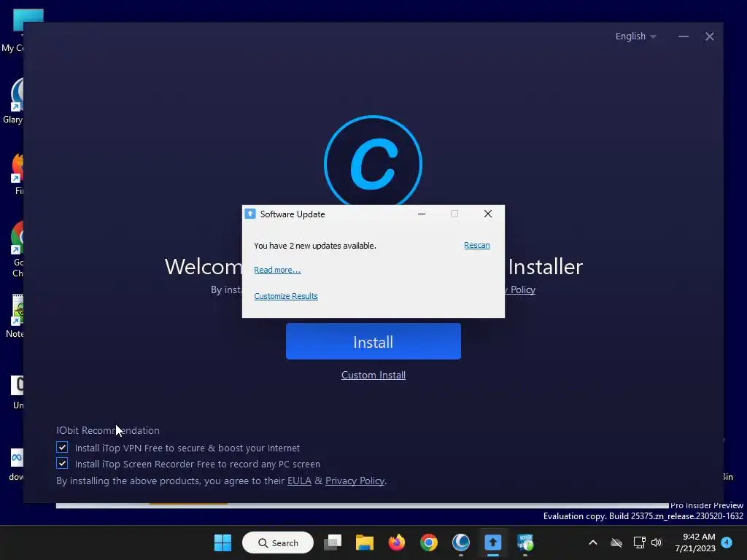Open the Windows Start menu
This screenshot has width=747, height=560.
click(x=222, y=542)
